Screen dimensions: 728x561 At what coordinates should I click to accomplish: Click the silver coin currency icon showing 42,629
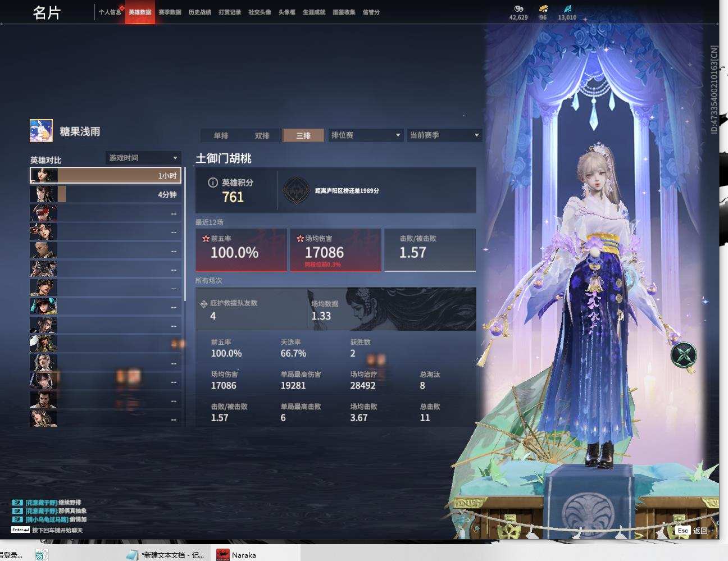[x=518, y=9]
